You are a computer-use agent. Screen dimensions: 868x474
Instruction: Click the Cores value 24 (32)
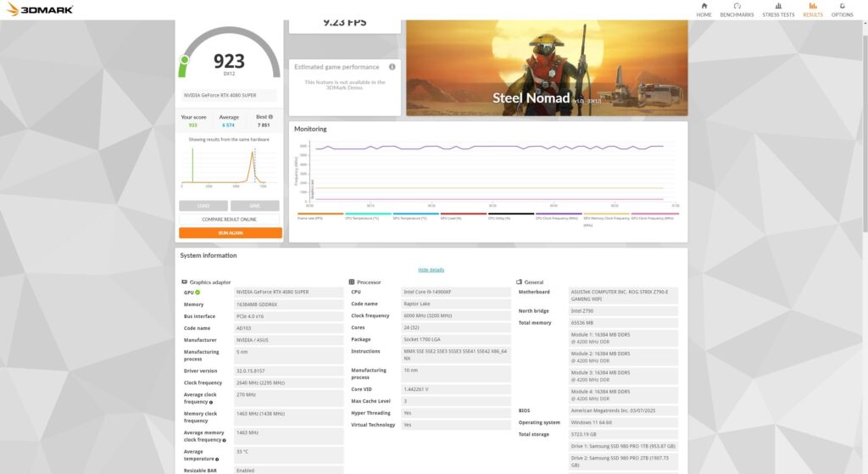455,328
